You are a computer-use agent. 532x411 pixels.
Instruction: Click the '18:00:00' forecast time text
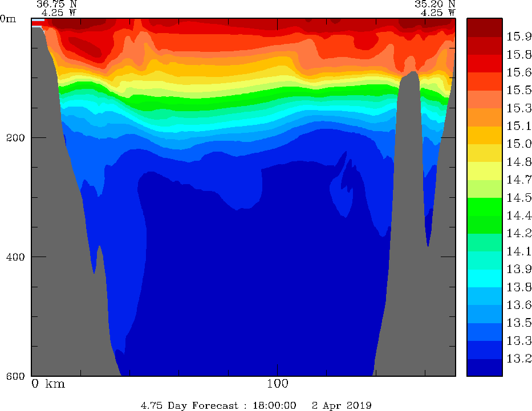click(274, 405)
